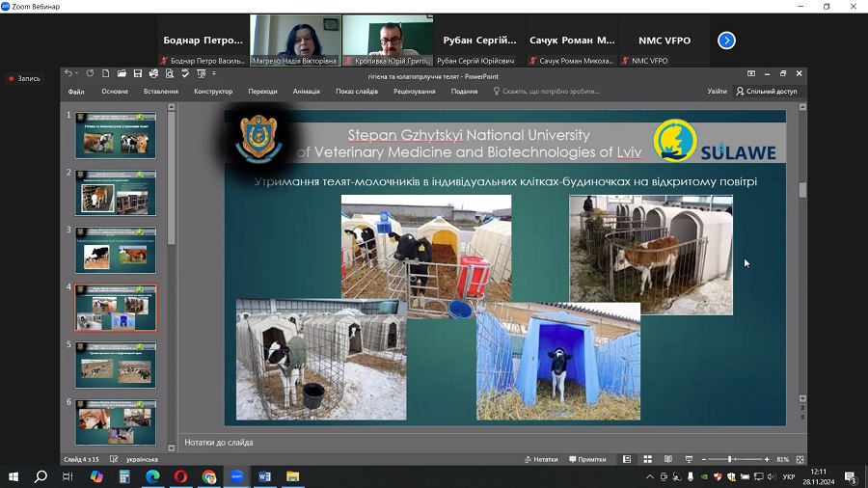868x488 pixels.
Task: Click the down arrow of the slide panel scrollbar
Action: pos(171,447)
